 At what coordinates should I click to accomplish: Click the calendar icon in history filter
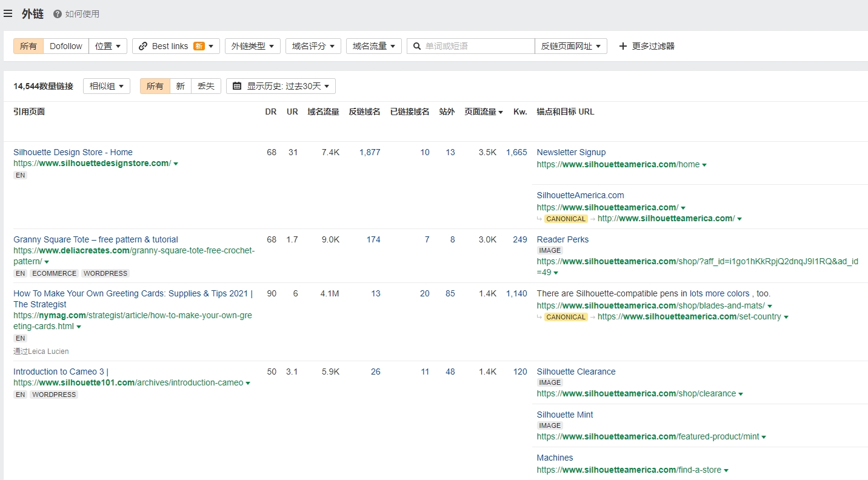(237, 86)
